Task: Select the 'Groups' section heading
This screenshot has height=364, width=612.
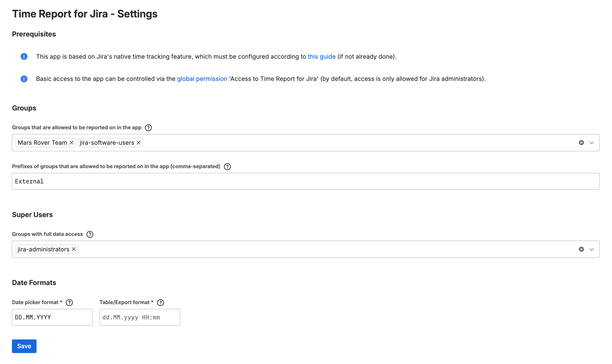Action: pos(24,108)
